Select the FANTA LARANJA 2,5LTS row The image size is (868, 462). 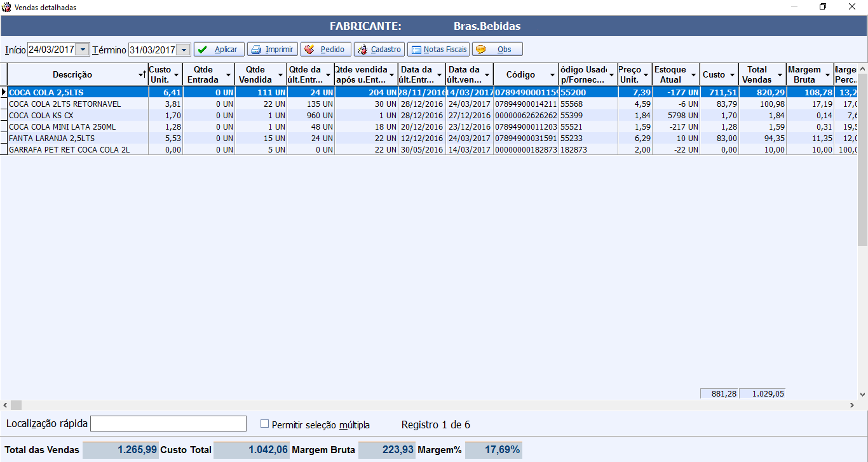(433, 138)
